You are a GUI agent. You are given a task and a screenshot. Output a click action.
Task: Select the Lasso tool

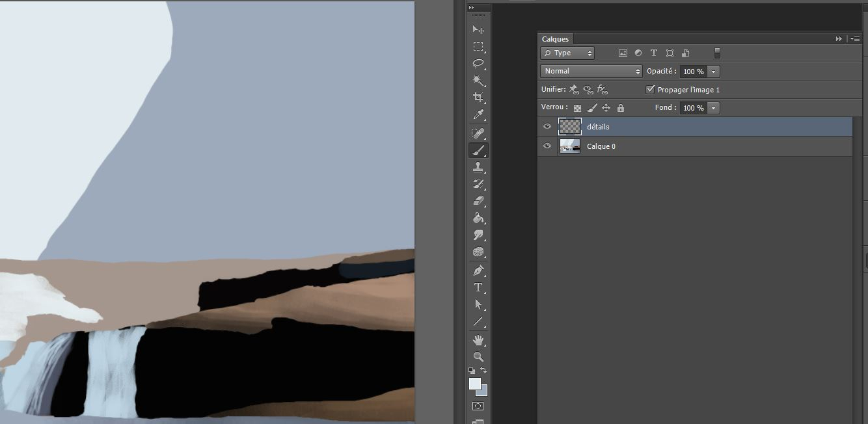point(478,64)
